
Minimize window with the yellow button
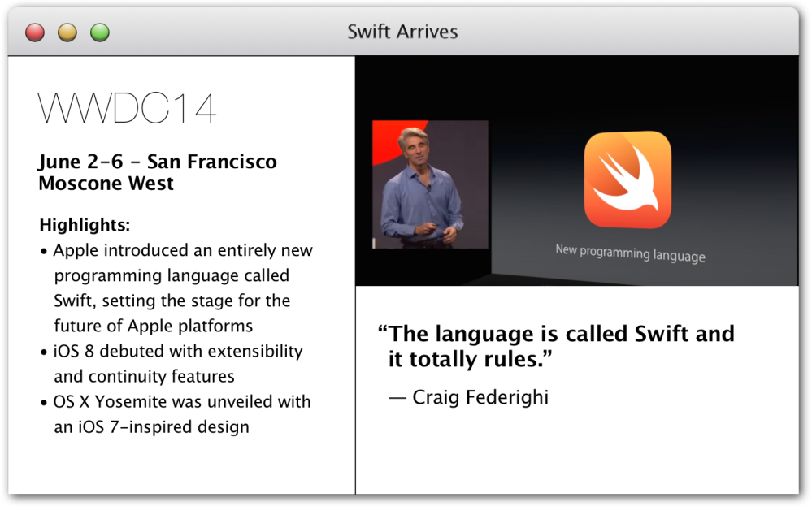(x=67, y=32)
